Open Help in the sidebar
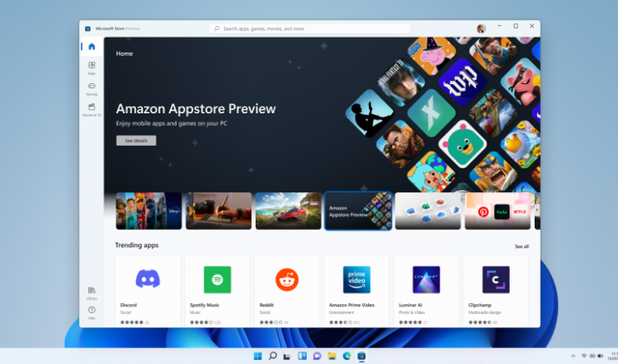 tap(92, 312)
